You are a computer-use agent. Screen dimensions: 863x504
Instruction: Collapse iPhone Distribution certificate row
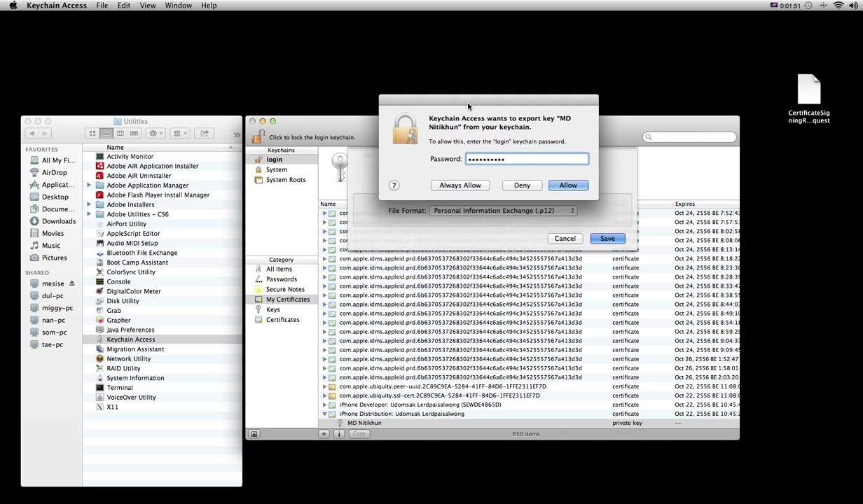click(x=324, y=414)
